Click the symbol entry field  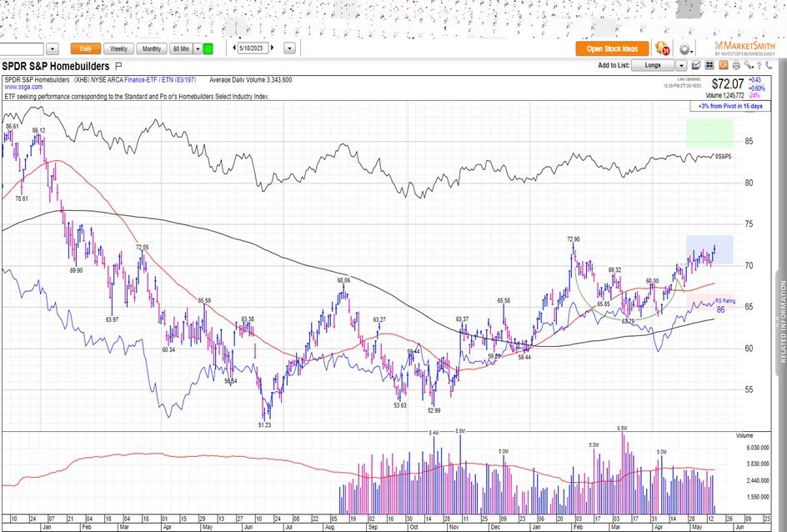pos(22,48)
